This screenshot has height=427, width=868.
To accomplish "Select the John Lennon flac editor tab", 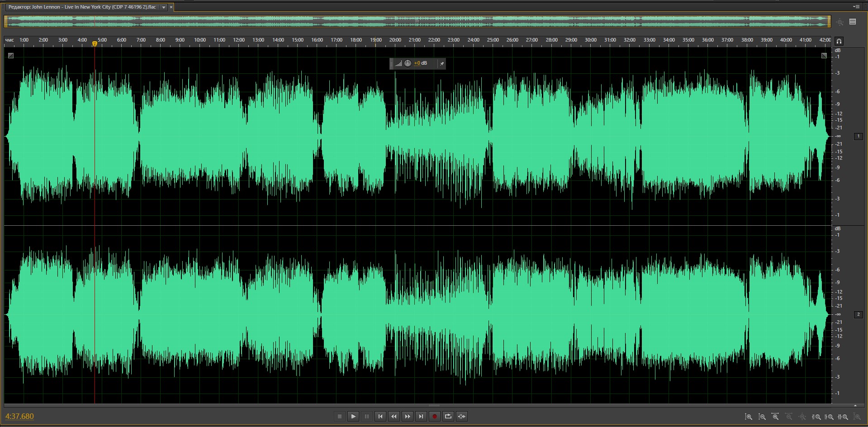I will [x=82, y=7].
